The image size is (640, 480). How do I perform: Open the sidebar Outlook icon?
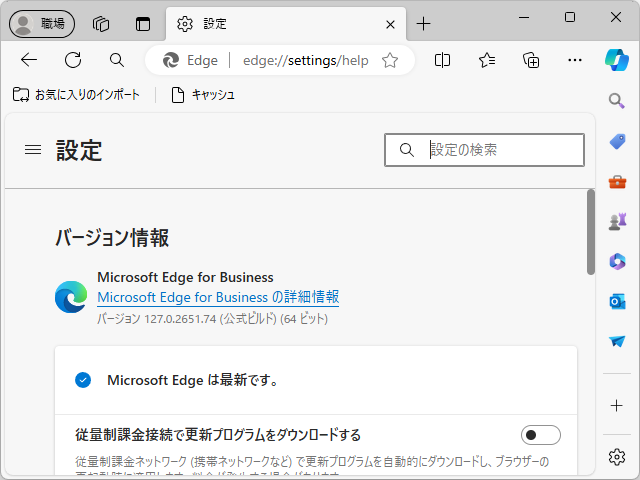(x=617, y=302)
